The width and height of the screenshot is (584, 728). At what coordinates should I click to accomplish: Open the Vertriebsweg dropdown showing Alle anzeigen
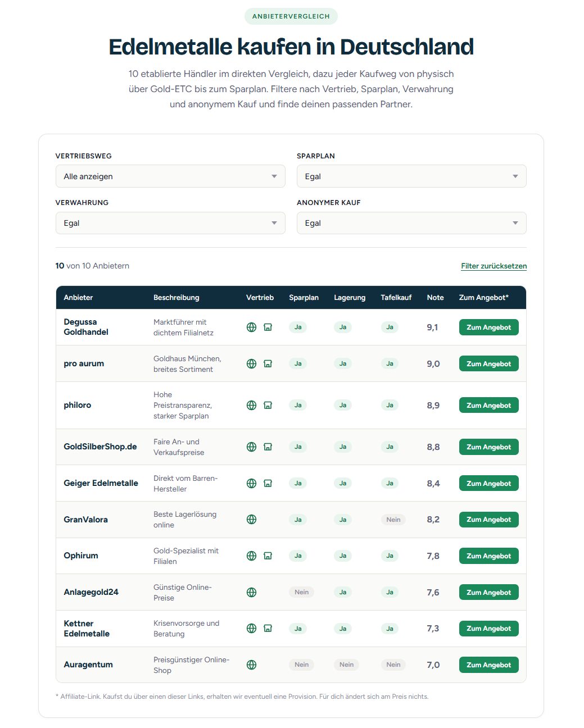point(170,176)
